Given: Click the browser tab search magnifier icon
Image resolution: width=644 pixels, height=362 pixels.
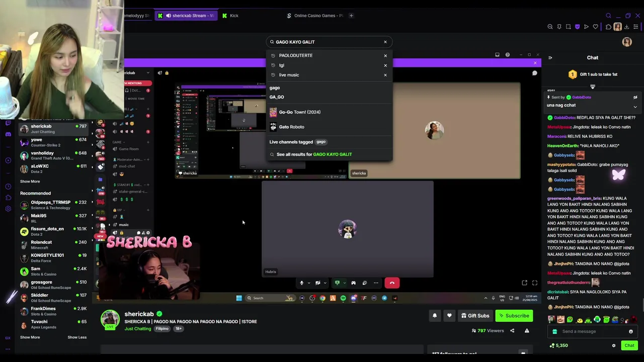Looking at the screenshot, I should pyautogui.click(x=608, y=16).
